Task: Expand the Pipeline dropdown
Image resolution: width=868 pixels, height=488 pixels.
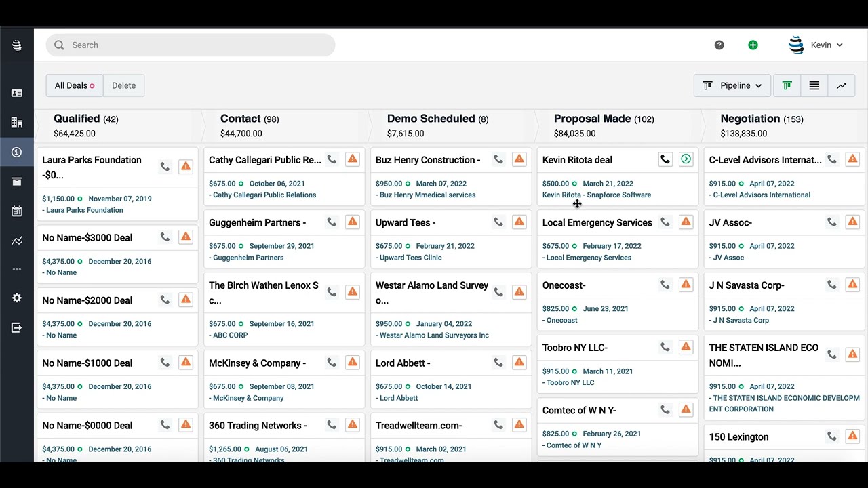Action: click(732, 85)
